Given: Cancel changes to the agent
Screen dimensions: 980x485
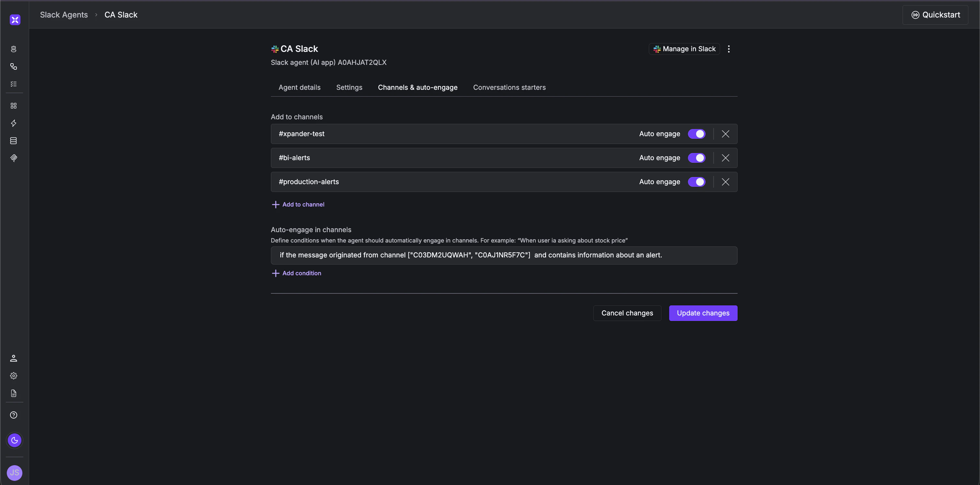Looking at the screenshot, I should click(x=627, y=313).
